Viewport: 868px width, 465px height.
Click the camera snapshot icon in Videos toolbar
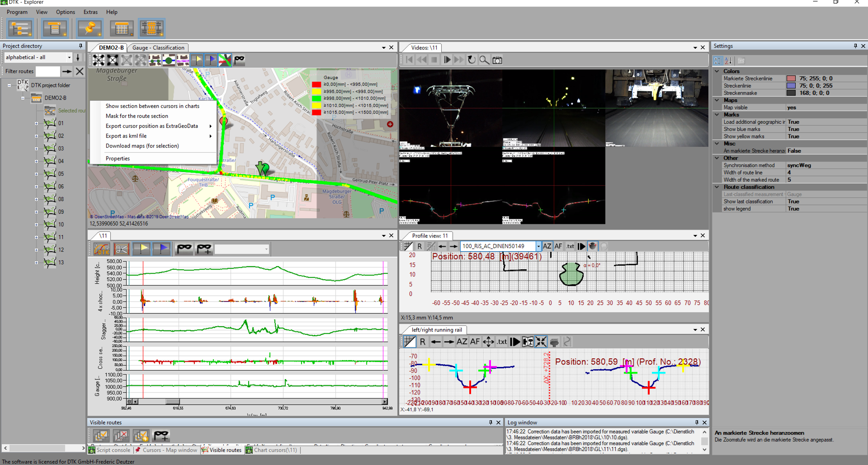497,60
